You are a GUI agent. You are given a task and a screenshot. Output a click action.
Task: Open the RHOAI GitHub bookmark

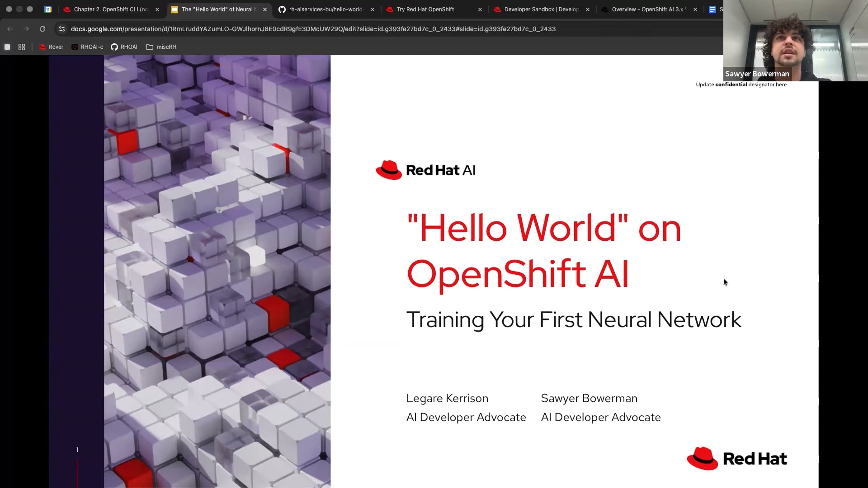124,47
